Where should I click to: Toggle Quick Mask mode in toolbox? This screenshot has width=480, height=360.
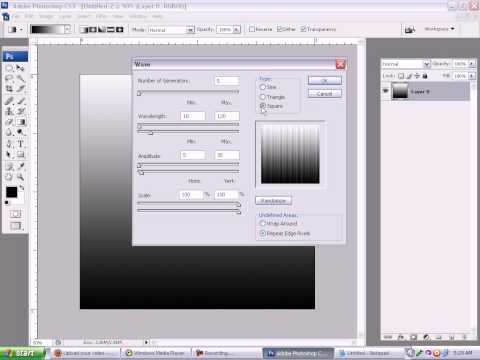coord(15,214)
